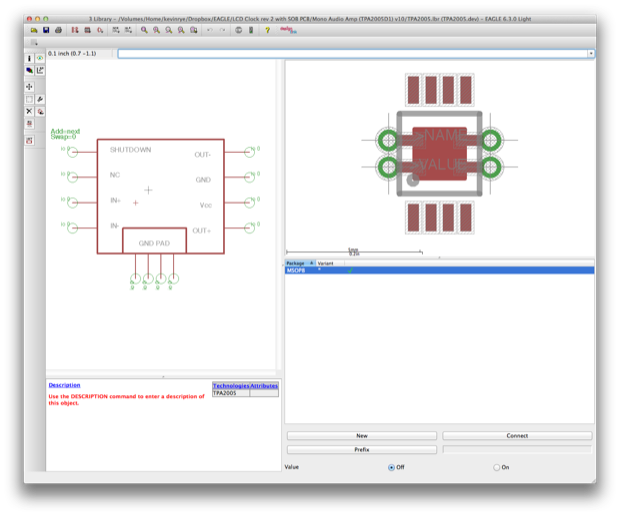Click the SHUTDOWN pin label in symbol
The width and height of the screenshot is (620, 516).
pos(130,150)
